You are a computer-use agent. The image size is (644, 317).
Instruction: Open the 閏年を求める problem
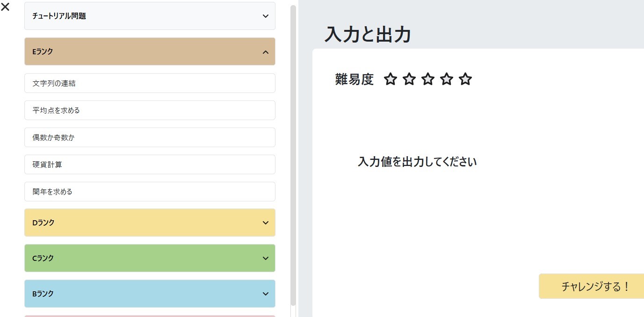[x=150, y=192]
